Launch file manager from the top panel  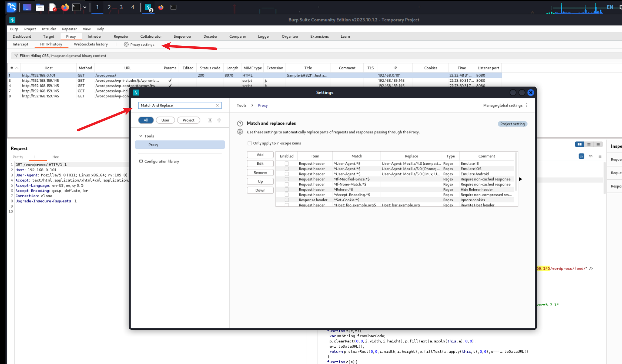point(40,7)
